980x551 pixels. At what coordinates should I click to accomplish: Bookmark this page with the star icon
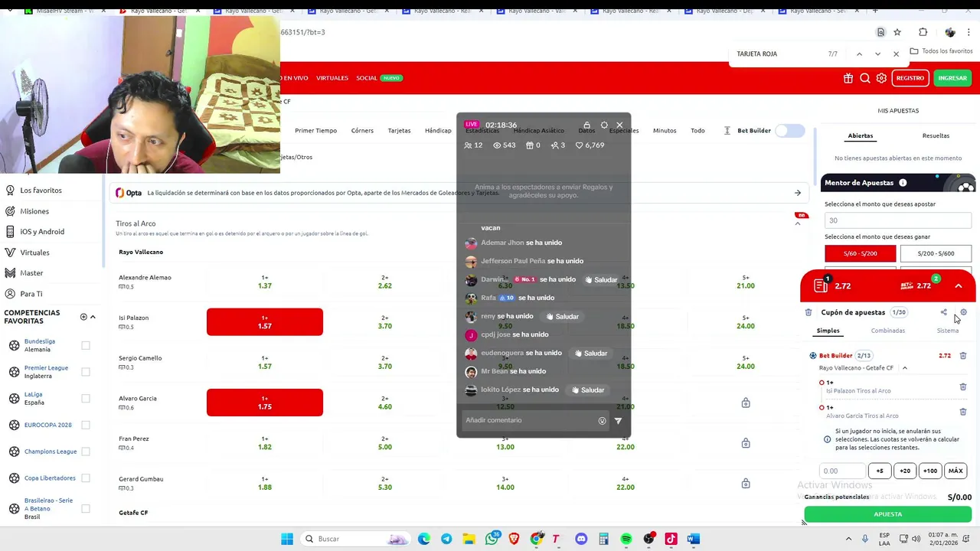pyautogui.click(x=897, y=32)
